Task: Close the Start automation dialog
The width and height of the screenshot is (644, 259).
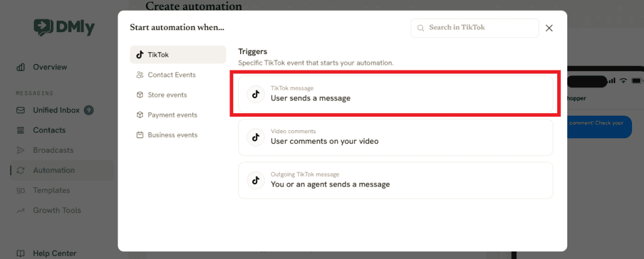Action: click(x=548, y=28)
